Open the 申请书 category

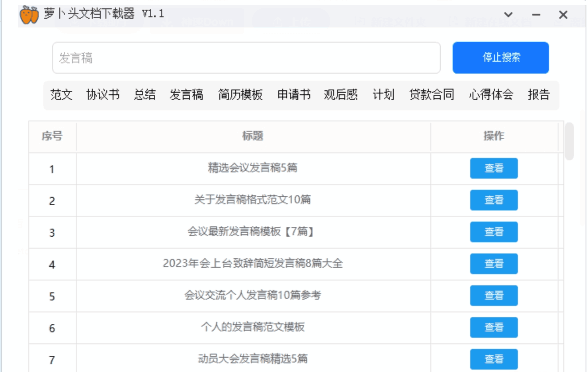coord(294,95)
